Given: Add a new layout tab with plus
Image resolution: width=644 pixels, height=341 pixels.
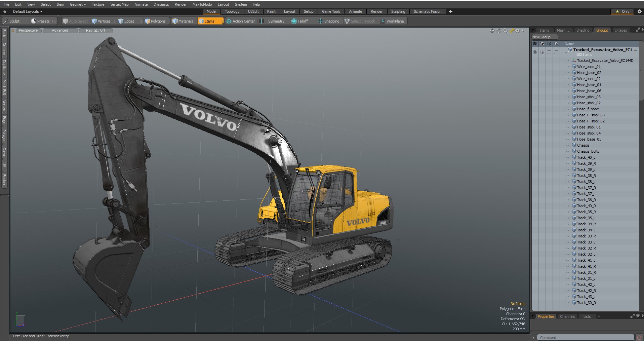Looking at the screenshot, I should (x=451, y=11).
